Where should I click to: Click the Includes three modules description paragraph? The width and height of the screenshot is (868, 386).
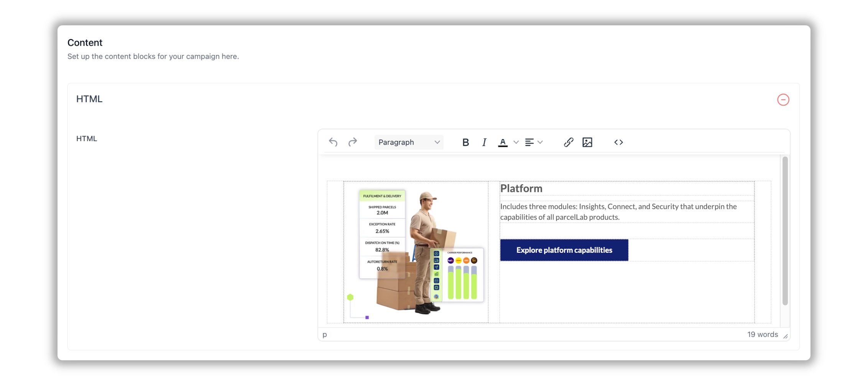[618, 212]
